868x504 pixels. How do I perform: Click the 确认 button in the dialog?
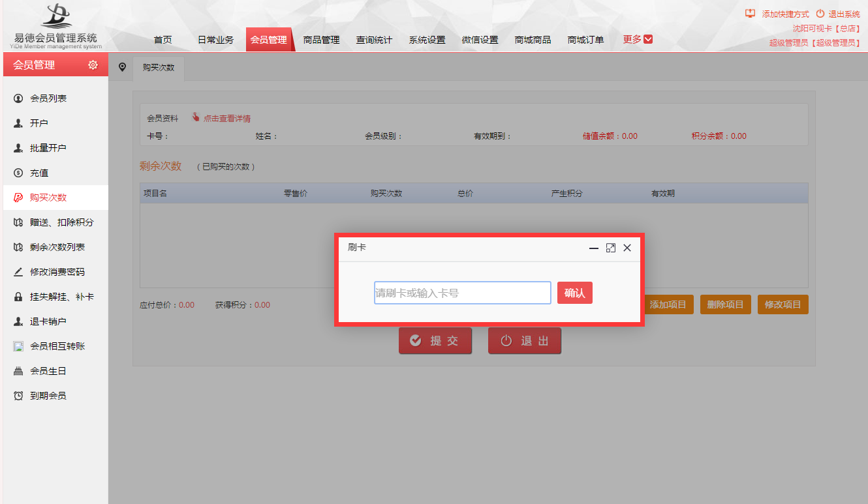click(x=575, y=293)
